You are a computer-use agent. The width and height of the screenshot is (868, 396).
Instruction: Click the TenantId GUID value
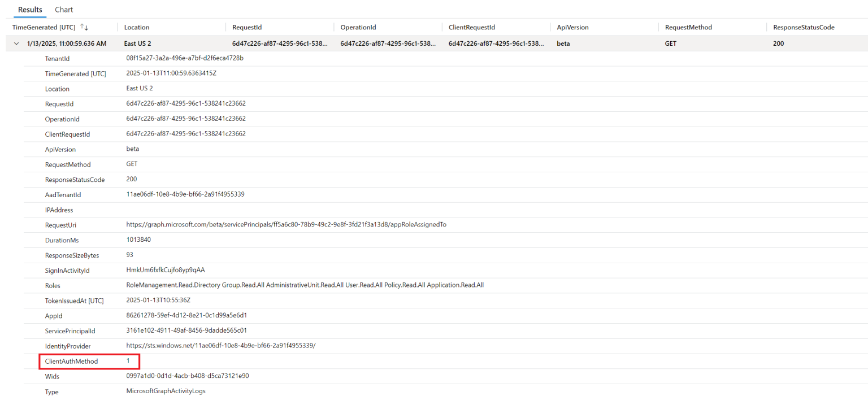[x=185, y=58]
